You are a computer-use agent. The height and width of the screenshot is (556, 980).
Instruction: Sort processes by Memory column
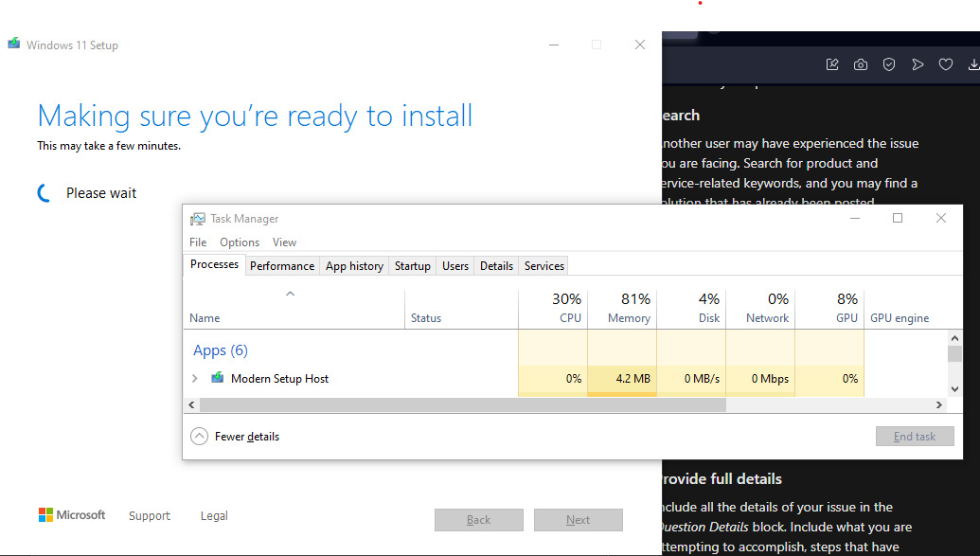(622, 309)
